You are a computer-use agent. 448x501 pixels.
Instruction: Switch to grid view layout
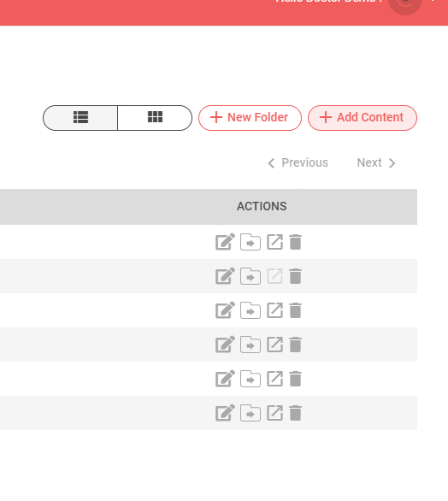pos(155,118)
